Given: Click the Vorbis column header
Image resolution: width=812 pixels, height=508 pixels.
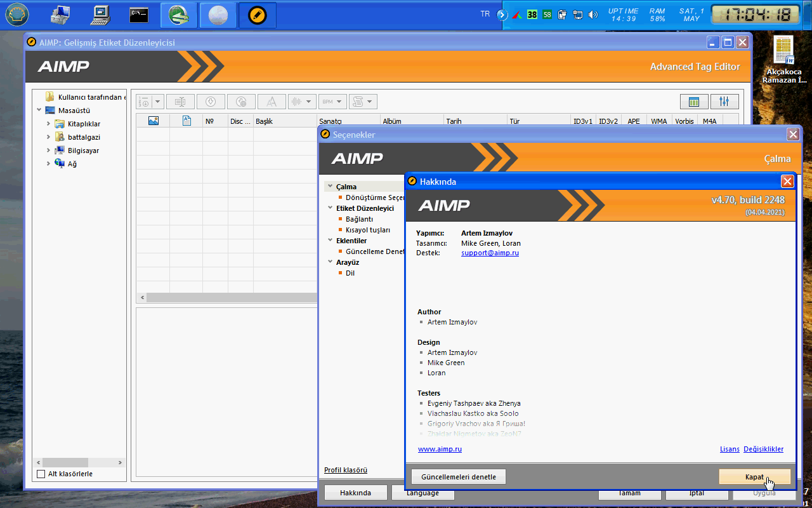Looking at the screenshot, I should 684,121.
